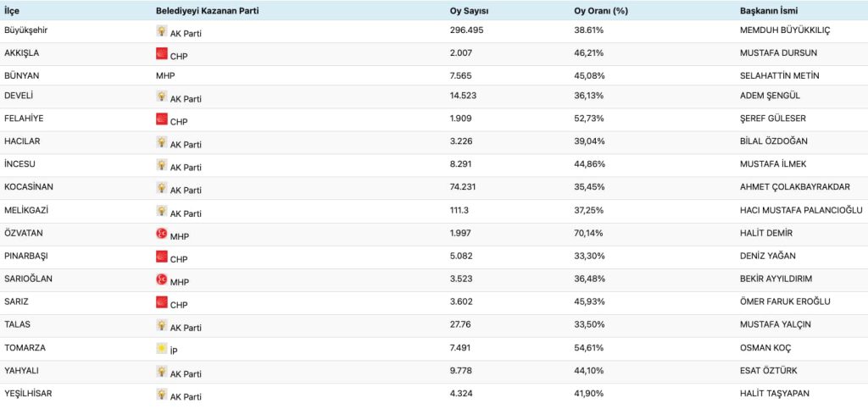Click the İlçe column header
Screen dimensions: 868x409
tap(14, 10)
